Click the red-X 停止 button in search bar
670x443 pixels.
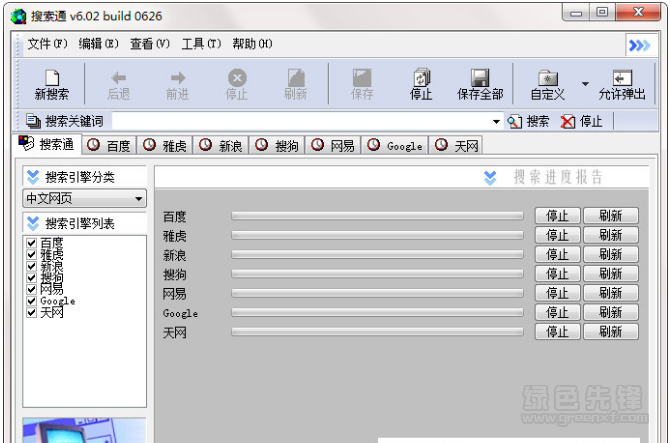581,121
